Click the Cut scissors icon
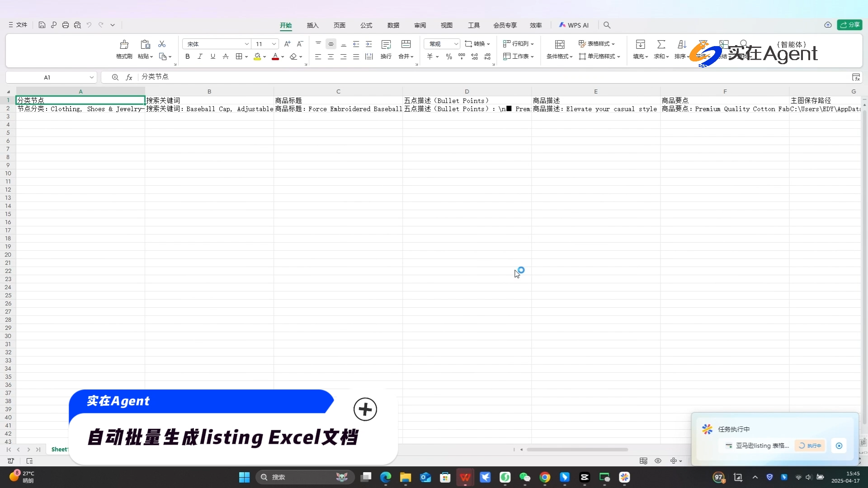Screen dimensions: 868x488 [x=162, y=44]
